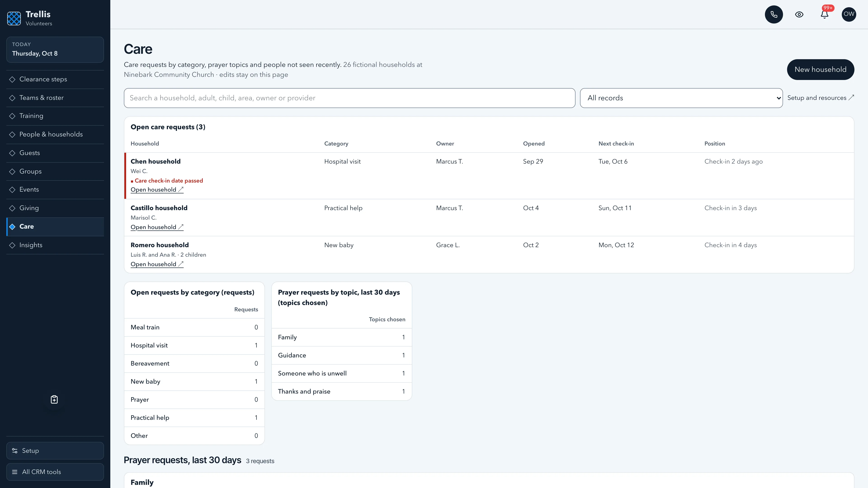Select Guests in the sidebar

pyautogui.click(x=55, y=153)
